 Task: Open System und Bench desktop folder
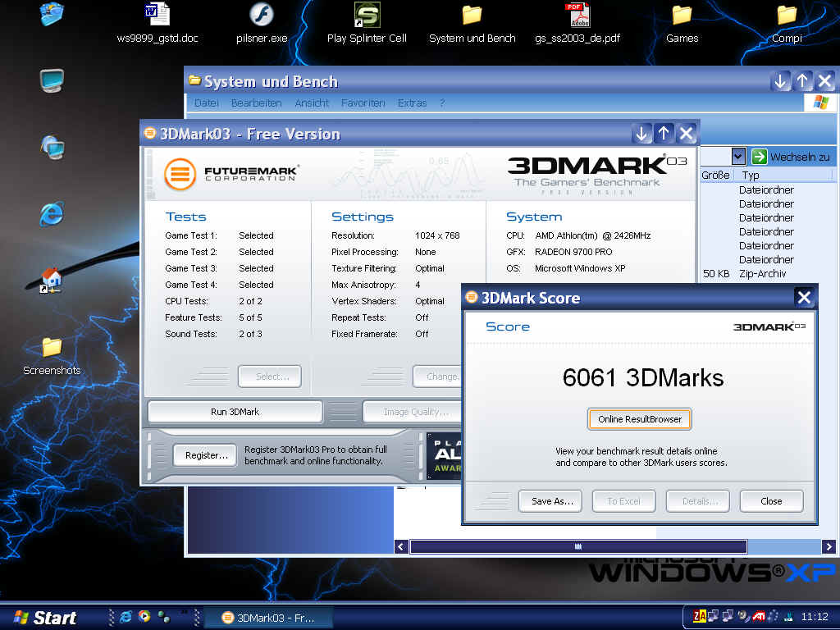[x=472, y=15]
